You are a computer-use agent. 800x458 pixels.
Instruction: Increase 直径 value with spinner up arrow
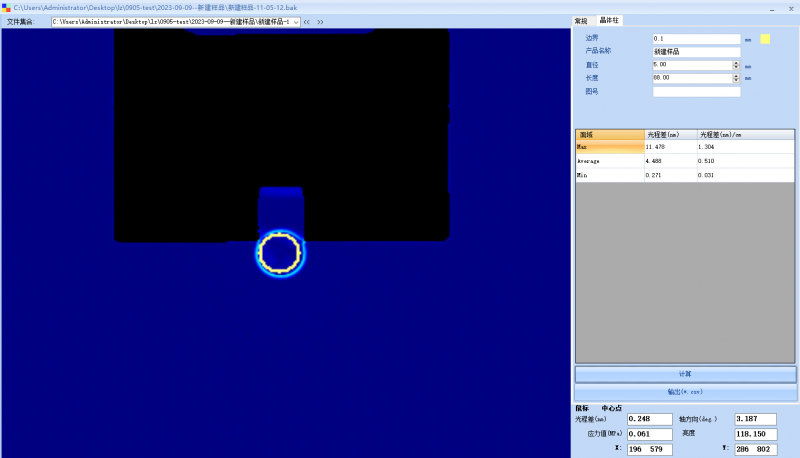click(736, 63)
